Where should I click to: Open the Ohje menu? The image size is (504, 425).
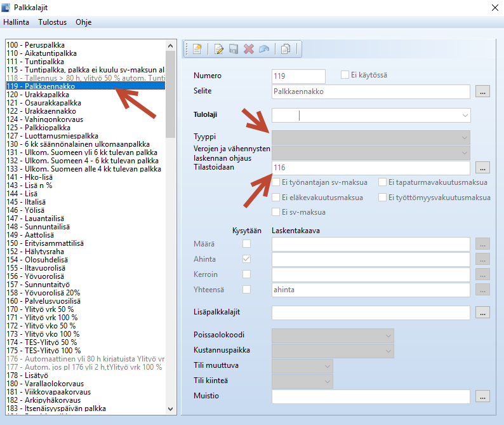coord(84,22)
